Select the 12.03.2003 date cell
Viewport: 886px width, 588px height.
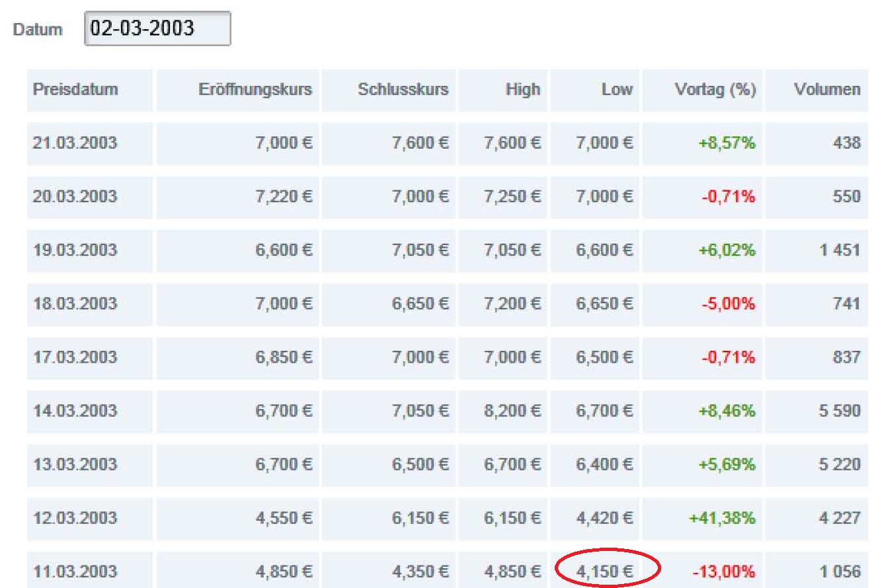click(x=75, y=517)
